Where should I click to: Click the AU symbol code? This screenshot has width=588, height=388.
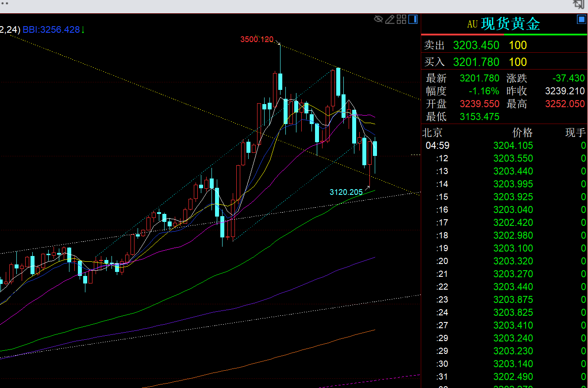pyautogui.click(x=473, y=24)
